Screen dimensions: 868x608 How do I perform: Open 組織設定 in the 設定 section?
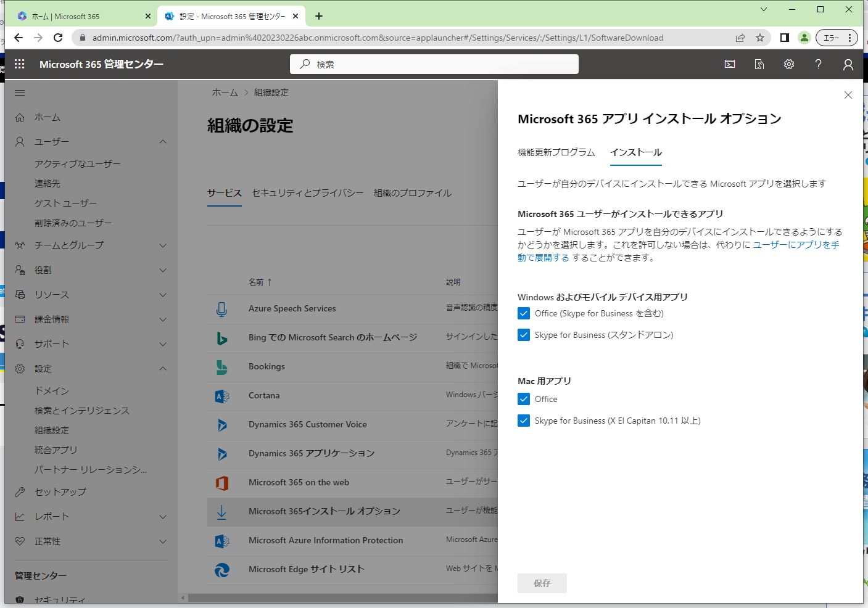pos(52,430)
